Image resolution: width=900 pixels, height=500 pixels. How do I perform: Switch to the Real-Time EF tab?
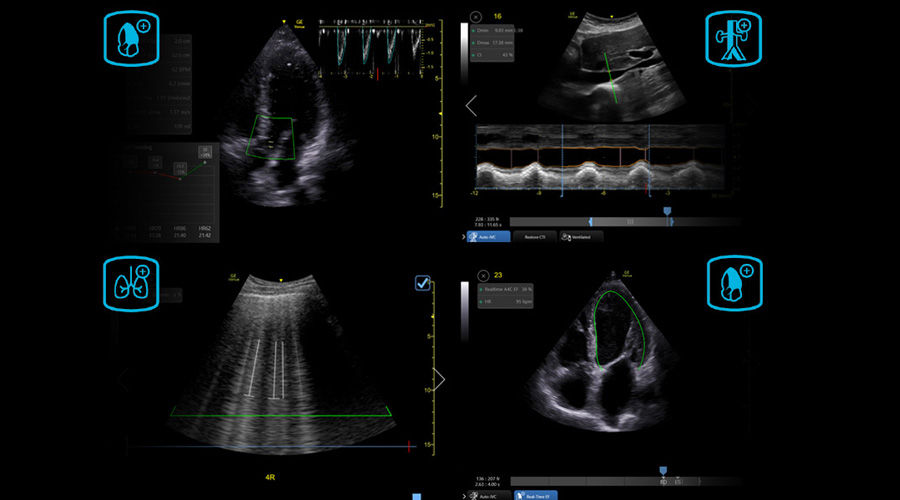pos(537,495)
